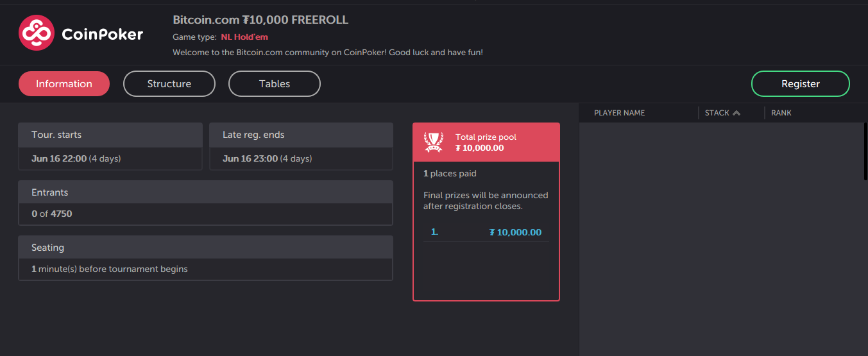Click the NL Hold'em game type
This screenshot has height=356, width=868.
(x=244, y=37)
